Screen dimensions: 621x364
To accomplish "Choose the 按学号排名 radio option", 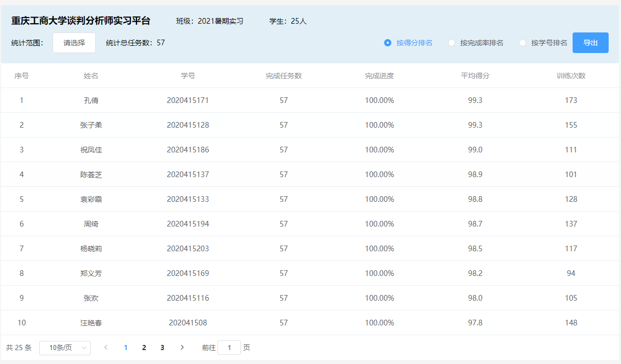I will pos(523,43).
